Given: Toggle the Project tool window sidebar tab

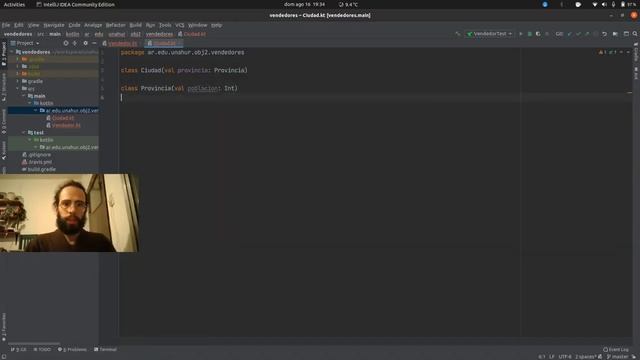Looking at the screenshot, I should [4, 54].
